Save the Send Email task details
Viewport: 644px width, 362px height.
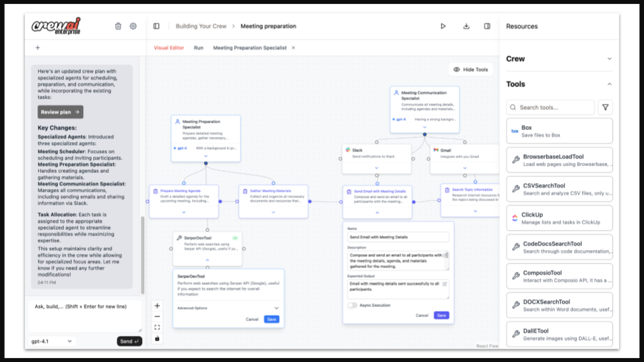click(x=441, y=315)
